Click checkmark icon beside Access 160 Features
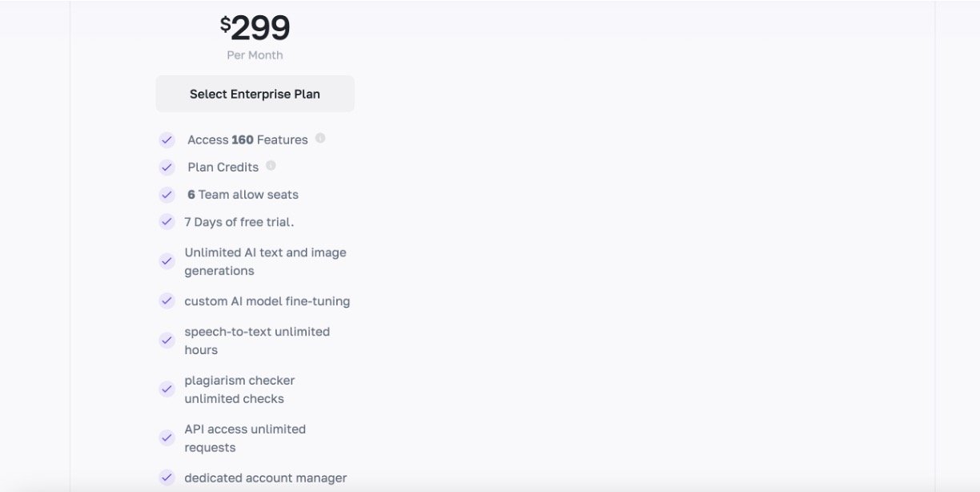Screen dimensions: 980x492 click(167, 140)
